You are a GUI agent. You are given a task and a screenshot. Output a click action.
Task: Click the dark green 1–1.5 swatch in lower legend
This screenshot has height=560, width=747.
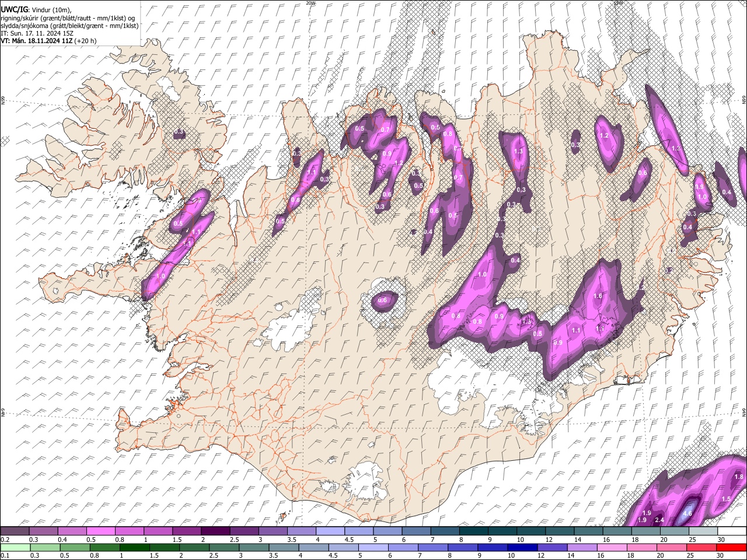coord(134,548)
